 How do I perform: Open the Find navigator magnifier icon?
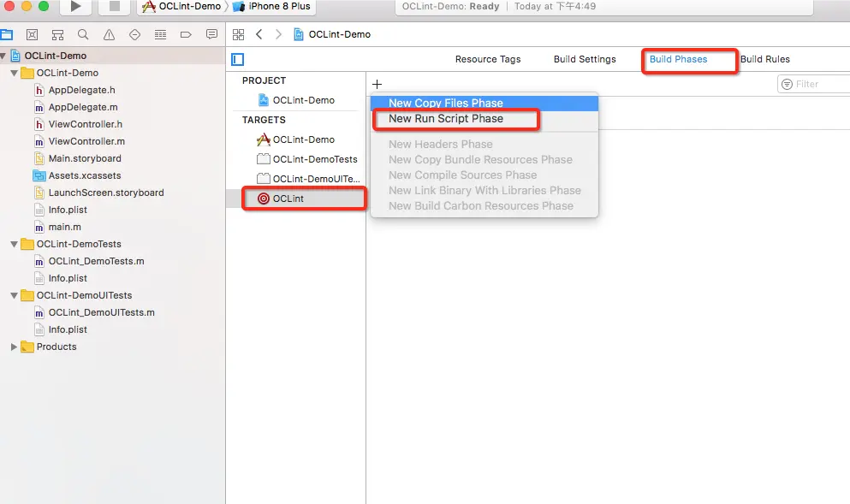pyautogui.click(x=83, y=35)
